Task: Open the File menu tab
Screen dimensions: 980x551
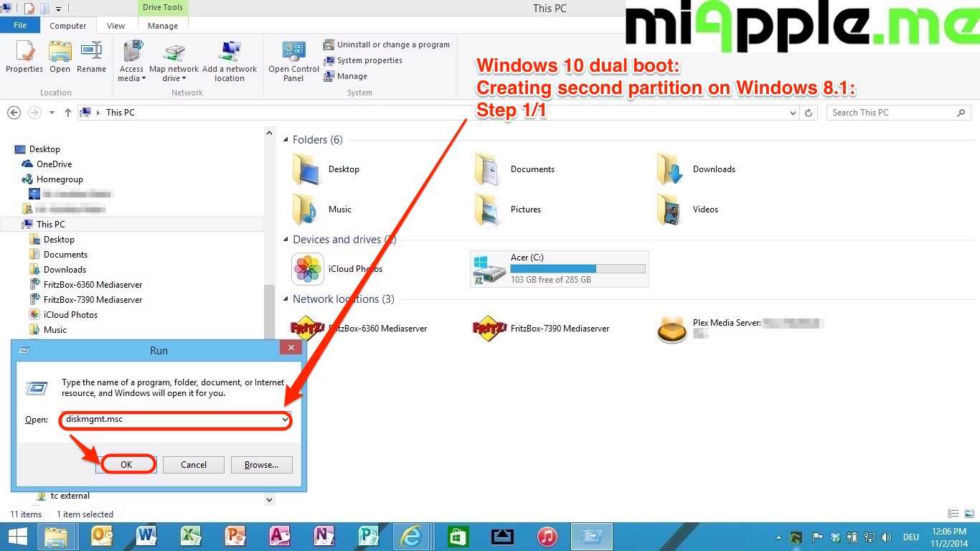Action: (20, 25)
